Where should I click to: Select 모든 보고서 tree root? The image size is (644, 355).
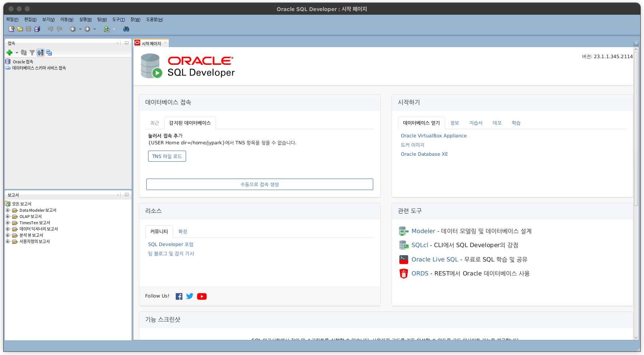(22, 204)
